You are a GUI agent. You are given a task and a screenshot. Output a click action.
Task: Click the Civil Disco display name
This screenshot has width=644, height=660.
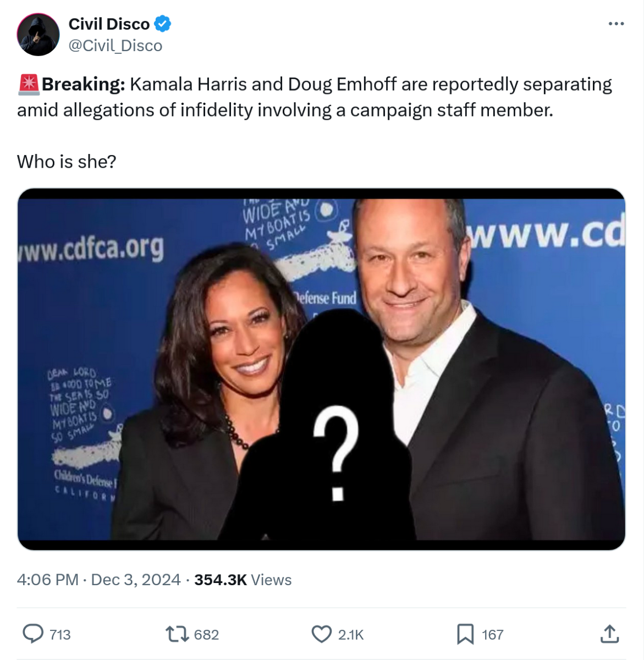click(x=109, y=24)
